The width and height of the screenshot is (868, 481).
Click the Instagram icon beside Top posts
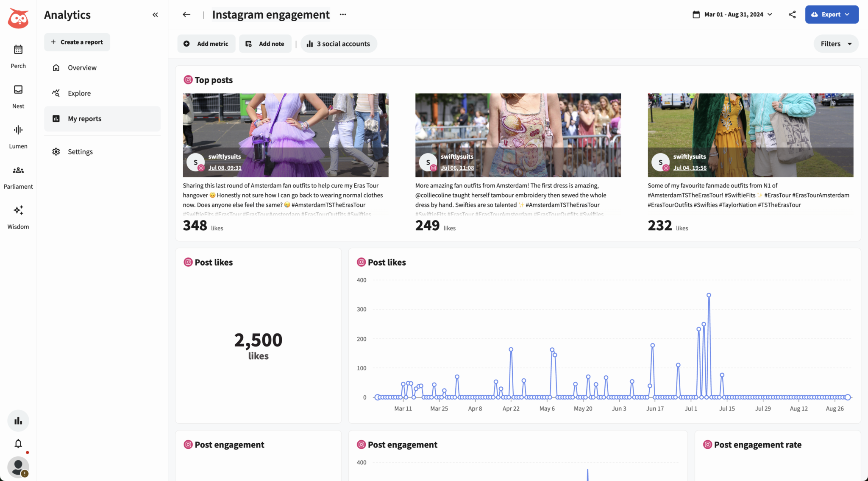188,80
